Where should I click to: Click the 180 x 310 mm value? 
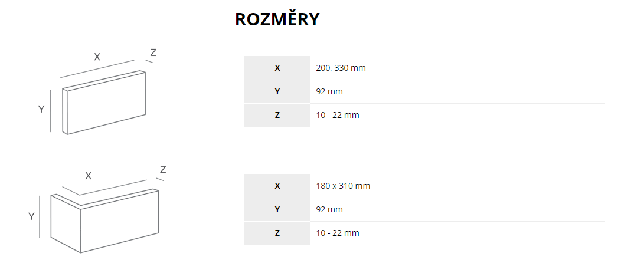pos(343,186)
